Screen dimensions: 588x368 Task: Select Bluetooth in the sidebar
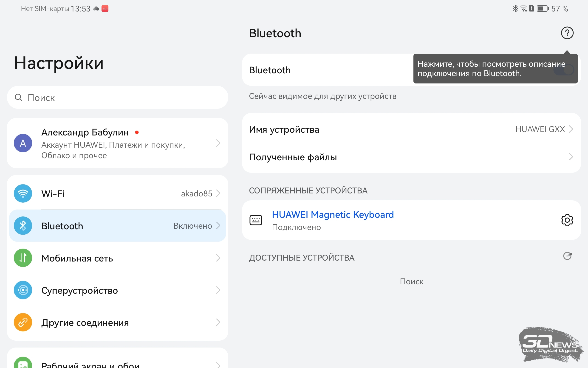coord(118,226)
